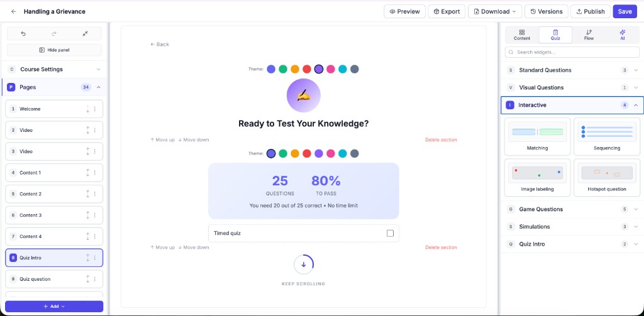
Task: Click the redo icon in the left panel
Action: click(54, 34)
